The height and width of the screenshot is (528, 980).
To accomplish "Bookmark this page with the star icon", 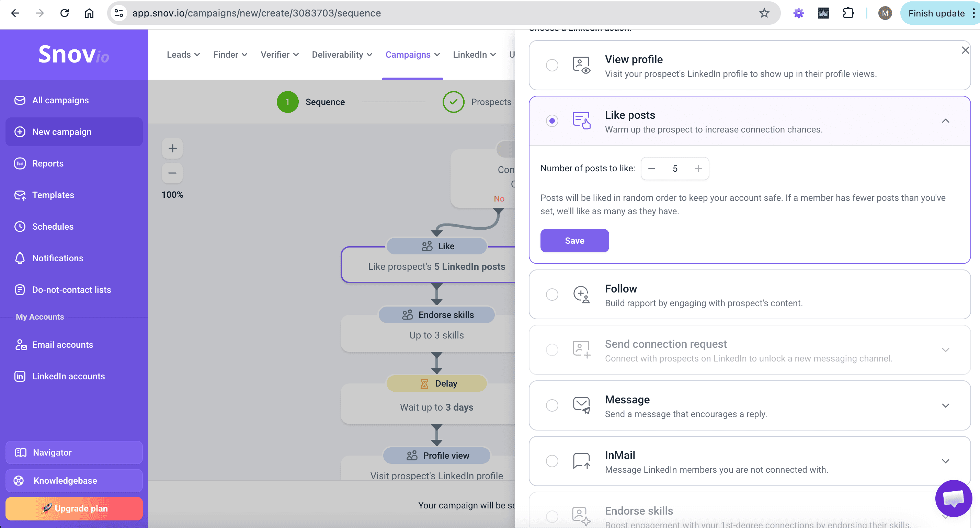I will click(x=764, y=13).
